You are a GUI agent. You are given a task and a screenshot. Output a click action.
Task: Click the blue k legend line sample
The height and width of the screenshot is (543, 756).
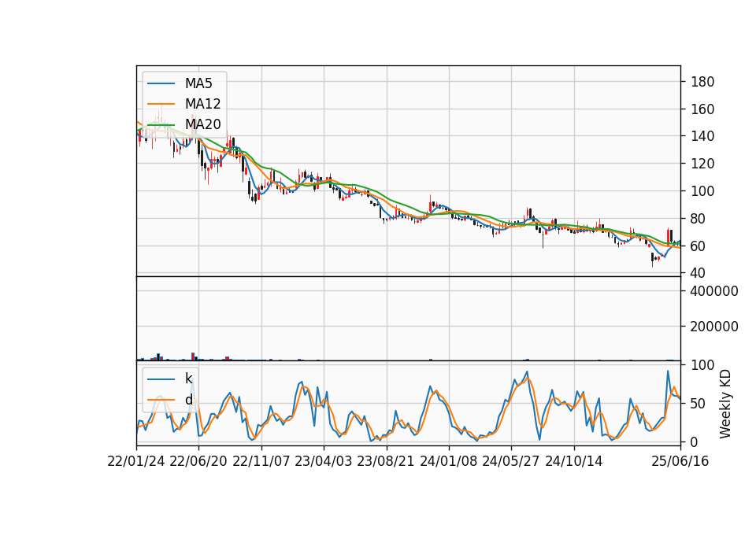161,379
